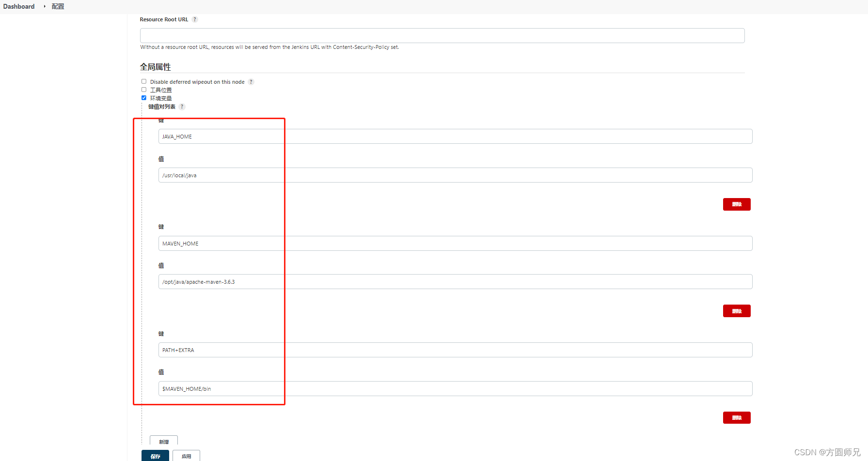Enable the 工具位置 checkbox
This screenshot has height=461, width=868.
[x=144, y=90]
